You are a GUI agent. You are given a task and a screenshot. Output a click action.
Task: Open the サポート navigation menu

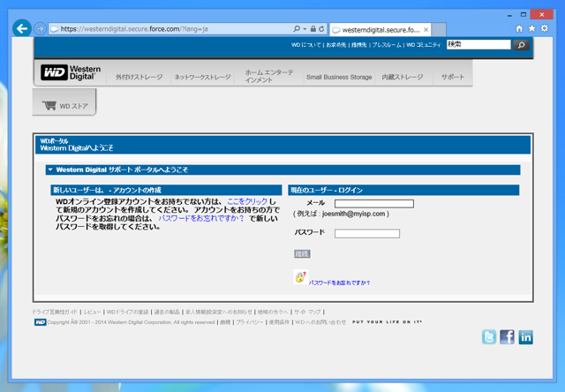453,77
